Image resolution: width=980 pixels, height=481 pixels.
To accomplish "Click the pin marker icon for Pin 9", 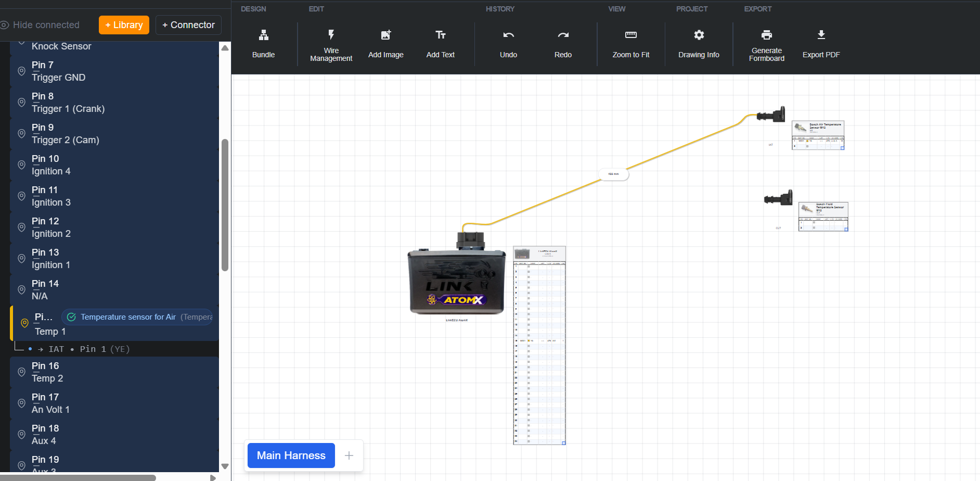I will [x=21, y=133].
